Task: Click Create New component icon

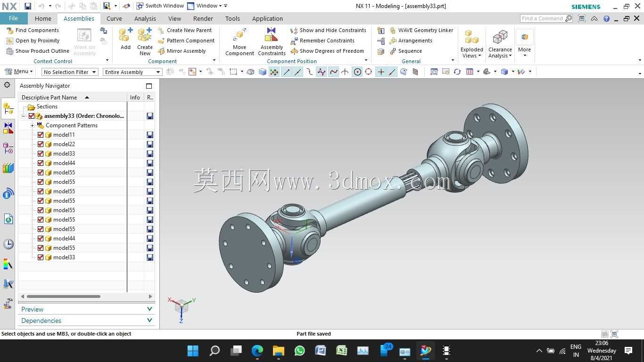Action: click(145, 41)
